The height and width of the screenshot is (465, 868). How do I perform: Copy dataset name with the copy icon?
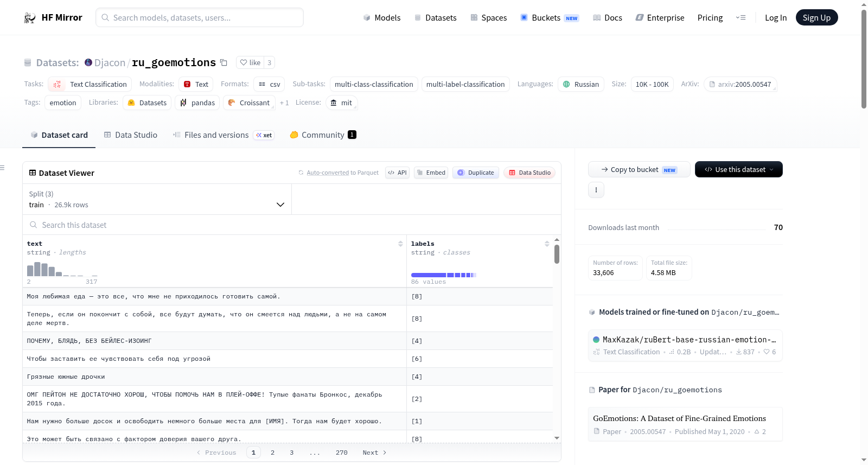click(x=224, y=62)
